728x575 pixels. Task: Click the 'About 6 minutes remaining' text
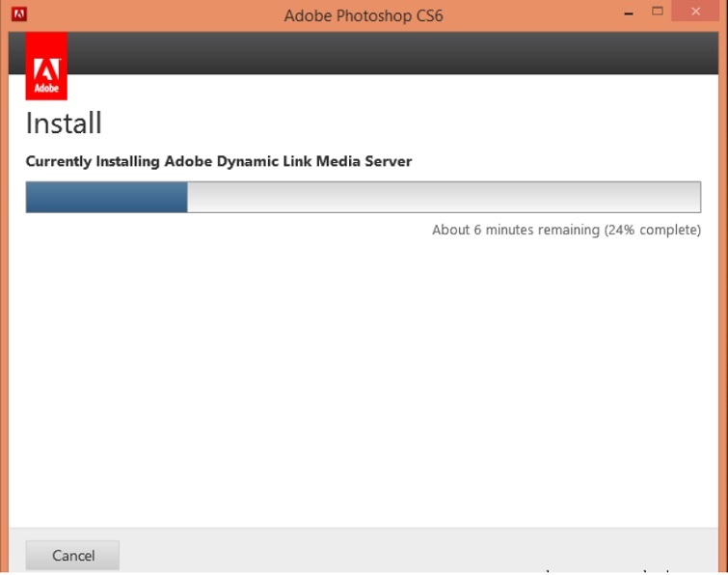tap(516, 230)
